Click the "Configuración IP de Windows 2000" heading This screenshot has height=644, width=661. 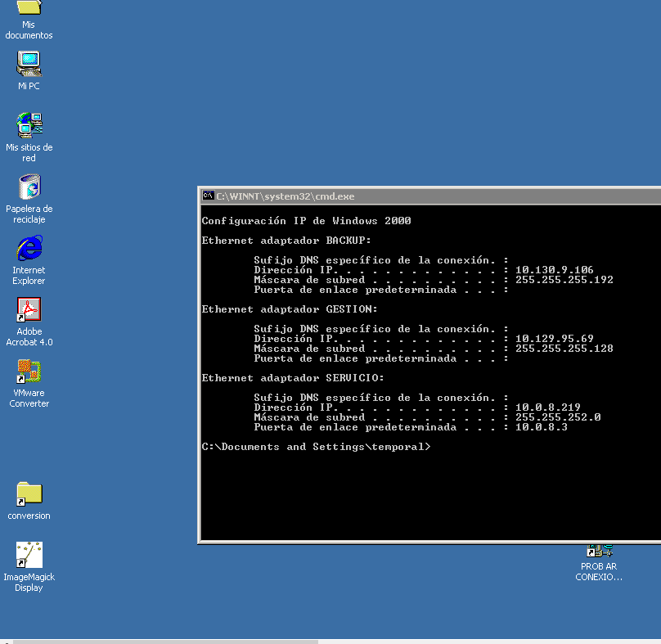pyautogui.click(x=306, y=221)
